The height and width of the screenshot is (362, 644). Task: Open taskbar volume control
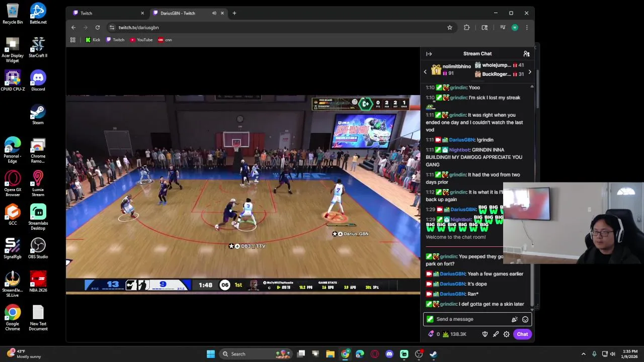pyautogui.click(x=613, y=354)
